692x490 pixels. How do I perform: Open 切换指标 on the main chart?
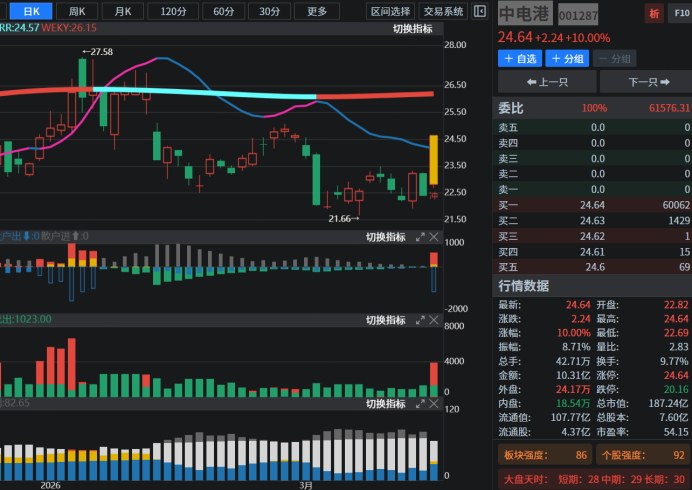click(x=412, y=29)
